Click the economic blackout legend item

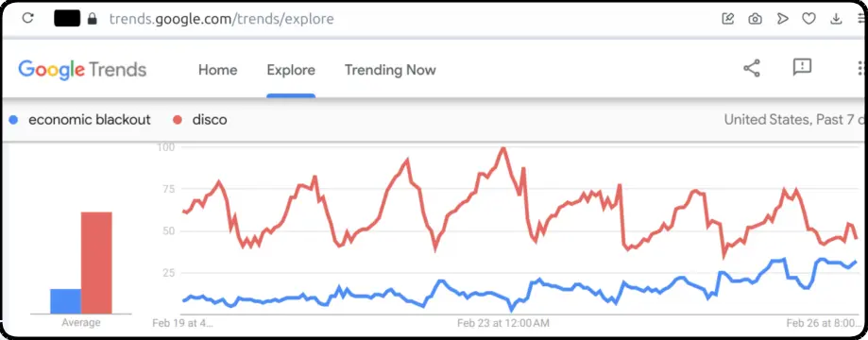click(80, 120)
